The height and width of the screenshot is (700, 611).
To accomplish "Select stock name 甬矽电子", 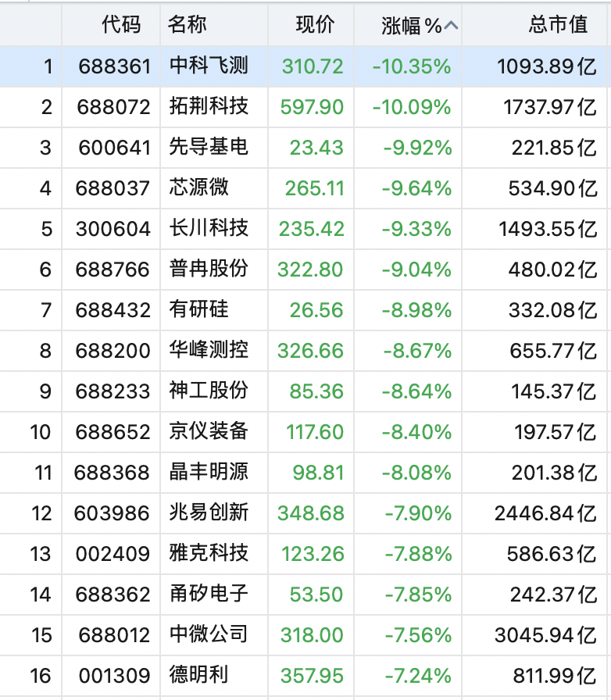I will click(209, 595).
